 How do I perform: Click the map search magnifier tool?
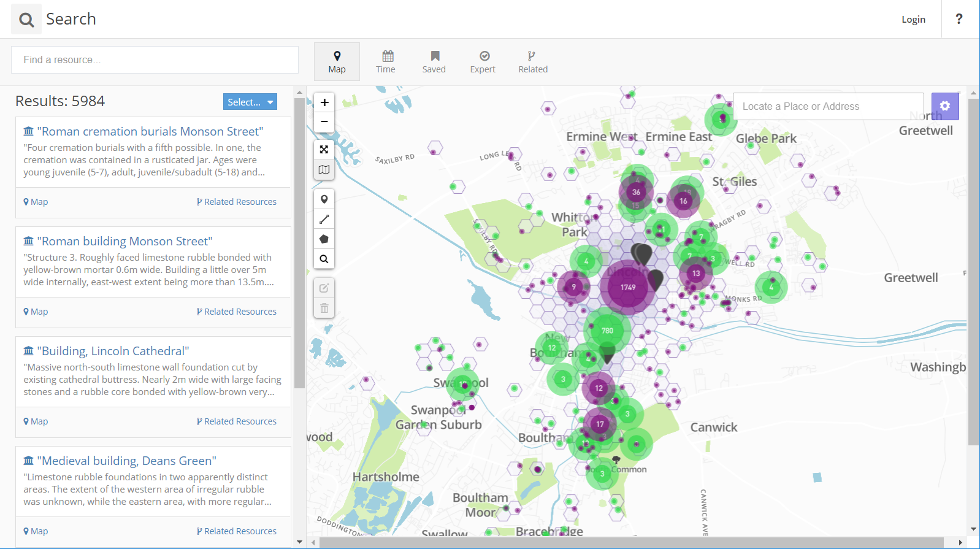tap(324, 259)
